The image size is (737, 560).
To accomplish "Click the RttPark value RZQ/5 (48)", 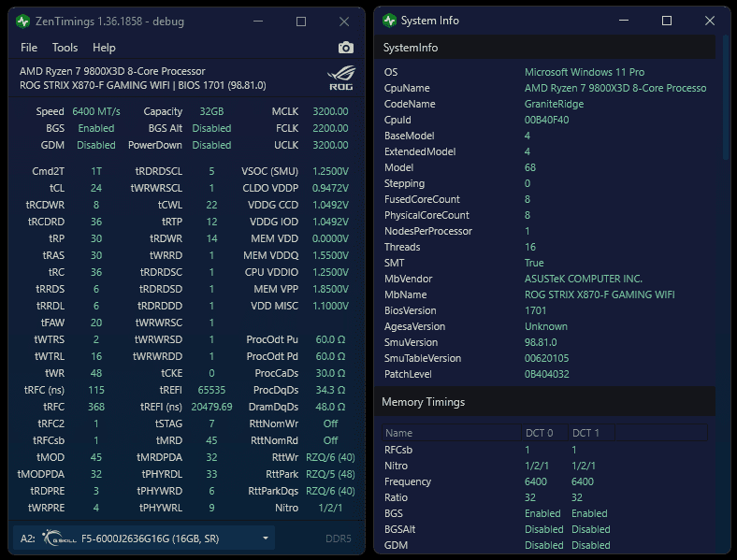I will 330,474.
